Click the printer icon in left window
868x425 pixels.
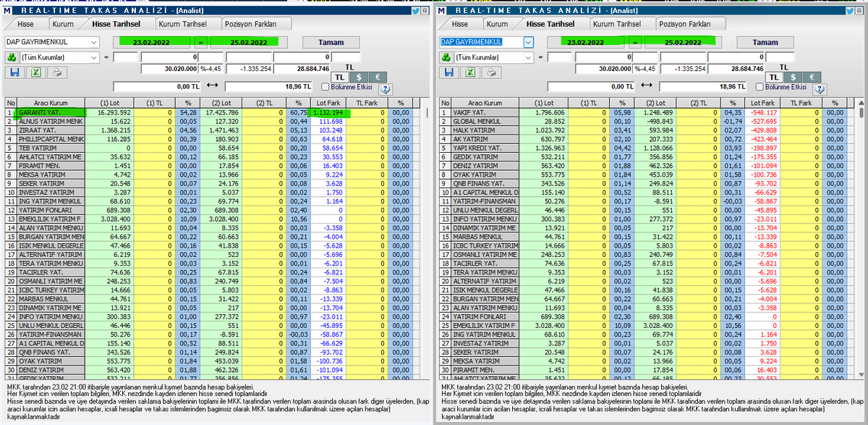tap(57, 72)
